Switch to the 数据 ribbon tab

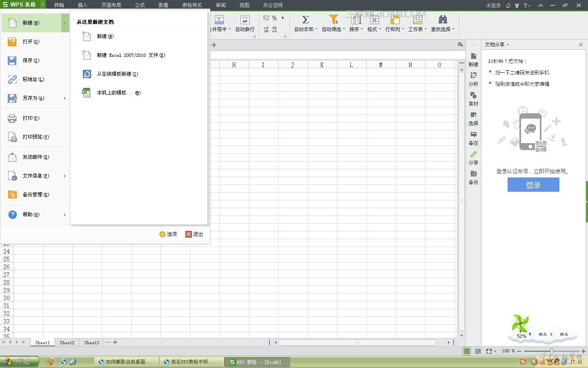pyautogui.click(x=163, y=5)
